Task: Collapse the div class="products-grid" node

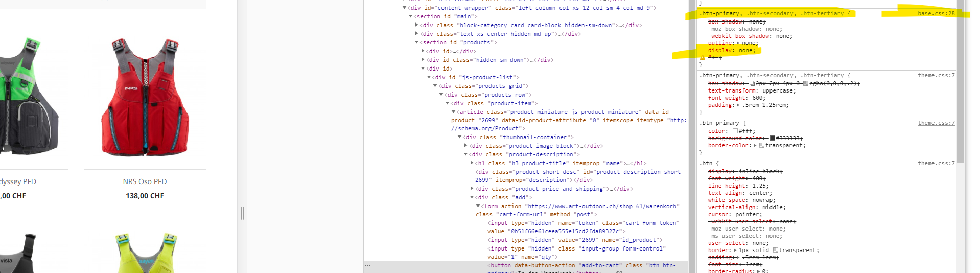Action: (x=435, y=86)
